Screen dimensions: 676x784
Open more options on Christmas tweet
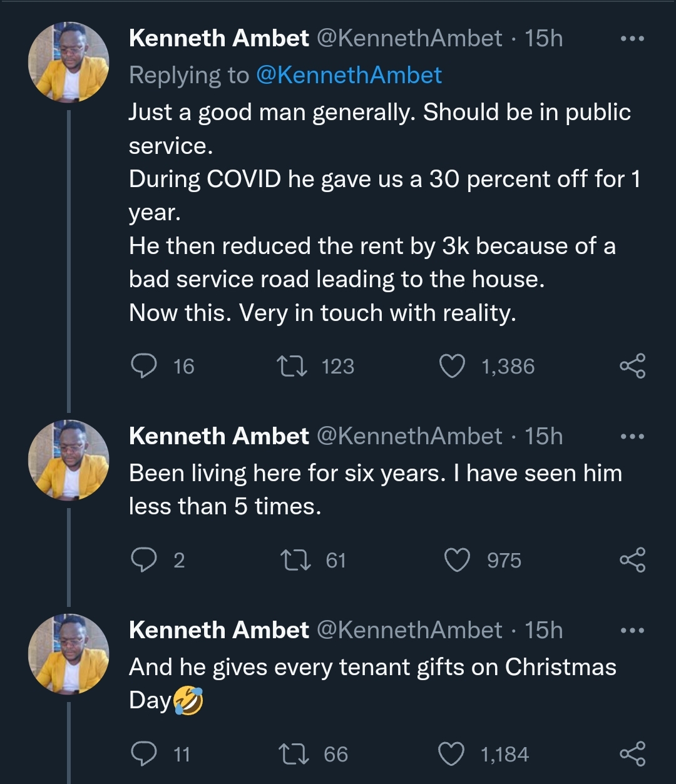(632, 631)
